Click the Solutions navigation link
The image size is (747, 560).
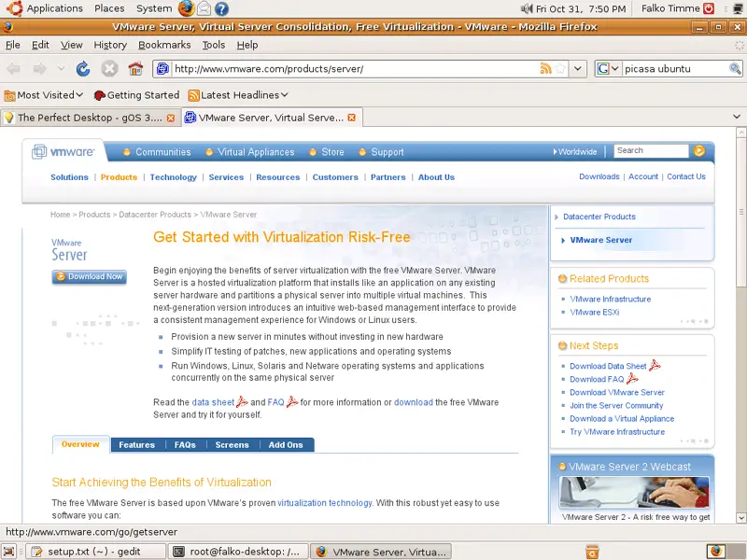point(69,177)
